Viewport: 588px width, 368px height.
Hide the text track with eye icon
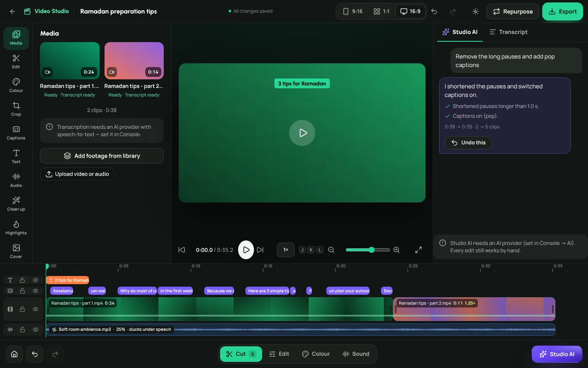[x=36, y=280]
